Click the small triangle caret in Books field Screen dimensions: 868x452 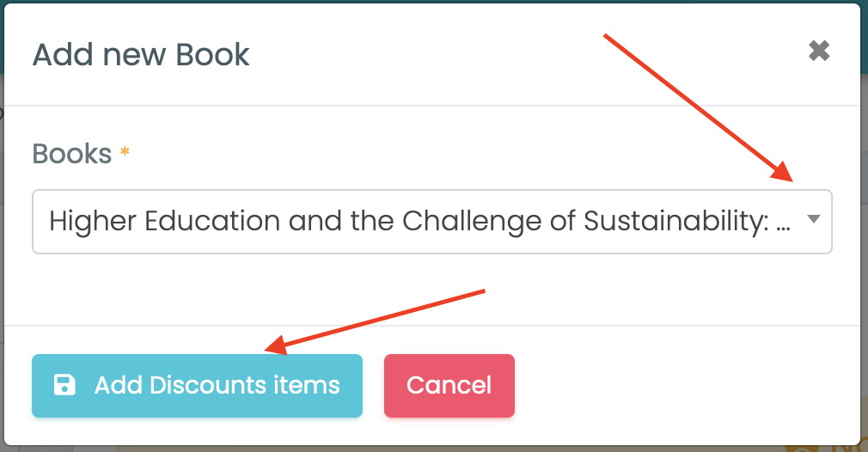pyautogui.click(x=813, y=220)
